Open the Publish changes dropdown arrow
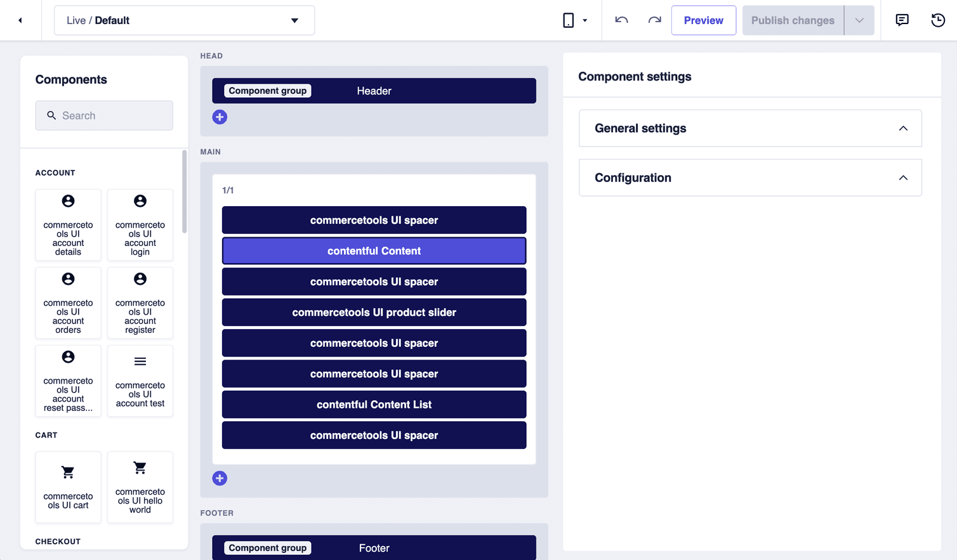This screenshot has width=957, height=560. 859,20
